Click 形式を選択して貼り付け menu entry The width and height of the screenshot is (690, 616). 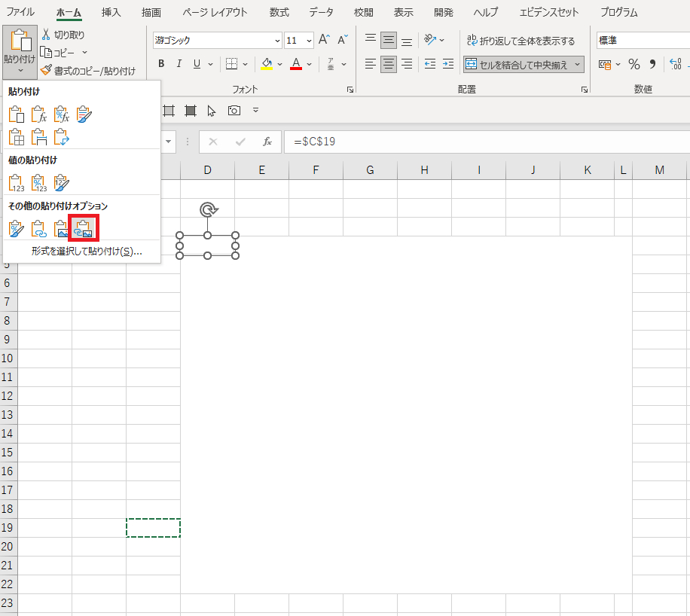point(86,251)
